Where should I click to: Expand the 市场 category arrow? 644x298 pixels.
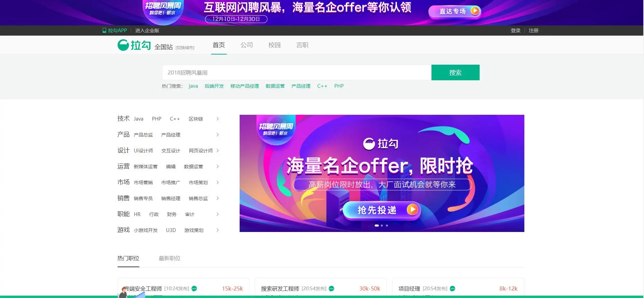tap(218, 183)
